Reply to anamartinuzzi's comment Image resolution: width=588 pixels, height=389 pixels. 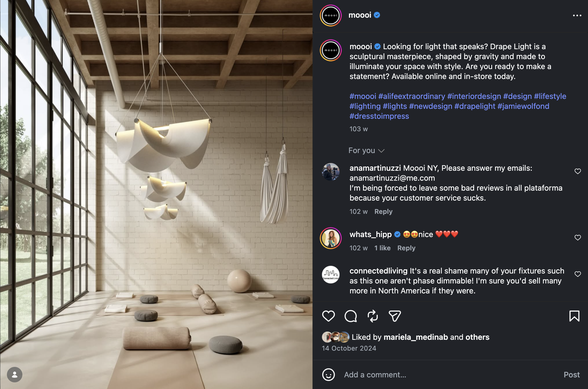[383, 212]
